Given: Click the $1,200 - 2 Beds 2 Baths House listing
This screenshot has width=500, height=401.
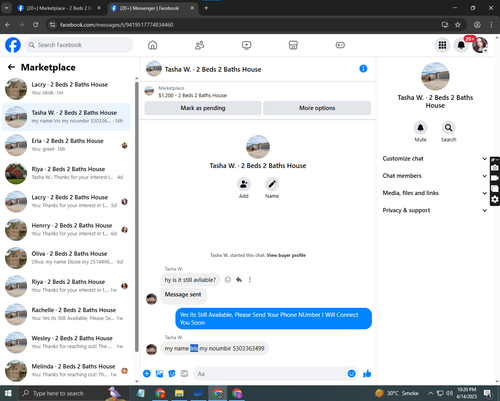Looking at the screenshot, I should 192,95.
